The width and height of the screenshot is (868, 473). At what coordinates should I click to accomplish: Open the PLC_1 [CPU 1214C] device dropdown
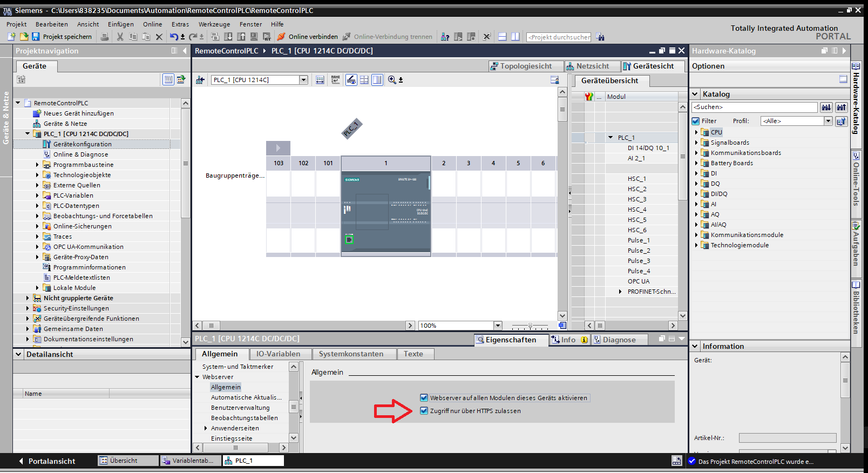click(x=303, y=80)
